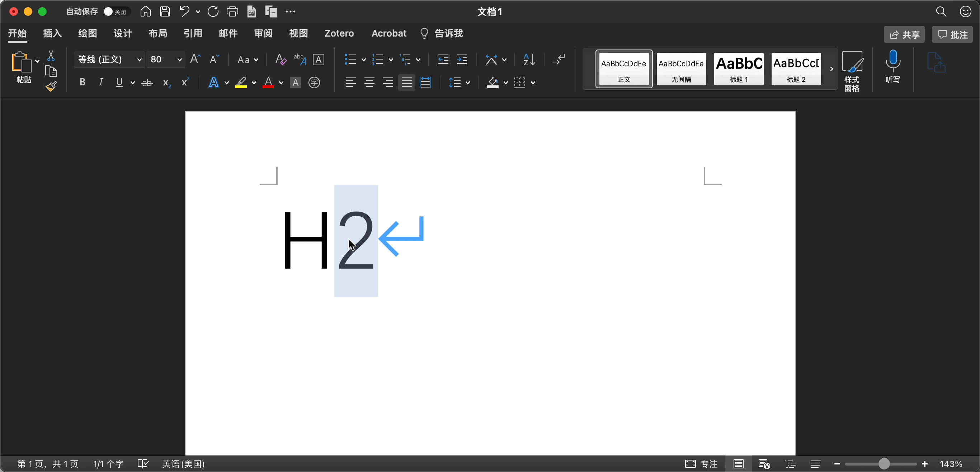Image resolution: width=980 pixels, height=472 pixels.
Task: Open the phonetic guide icon
Action: pos(300,59)
